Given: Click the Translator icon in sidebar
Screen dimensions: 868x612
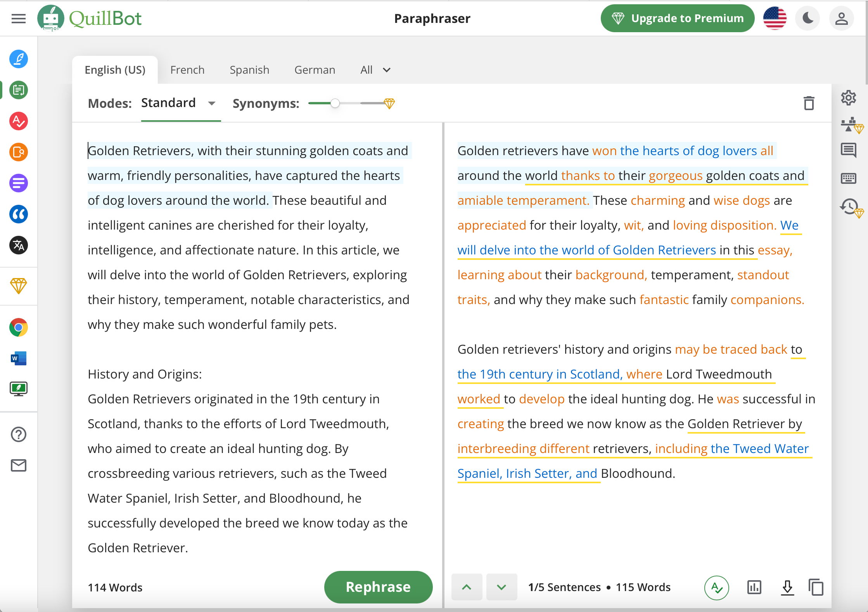Looking at the screenshot, I should tap(19, 244).
